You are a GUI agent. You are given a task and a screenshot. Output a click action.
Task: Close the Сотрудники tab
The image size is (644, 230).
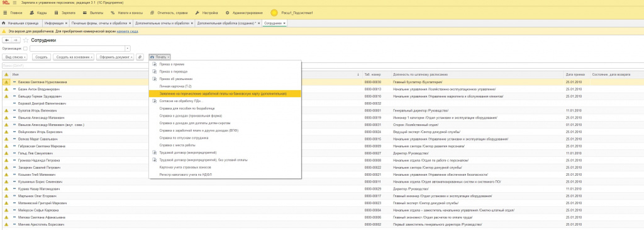point(284,23)
